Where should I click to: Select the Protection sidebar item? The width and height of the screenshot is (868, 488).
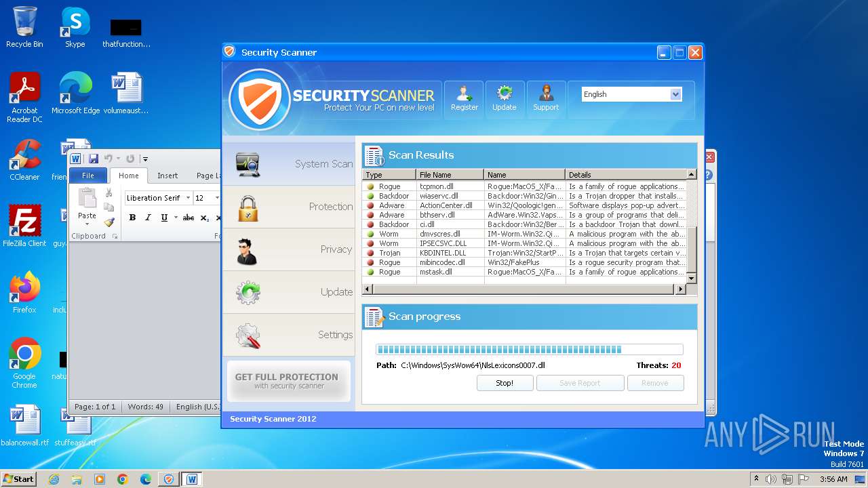[x=290, y=207]
